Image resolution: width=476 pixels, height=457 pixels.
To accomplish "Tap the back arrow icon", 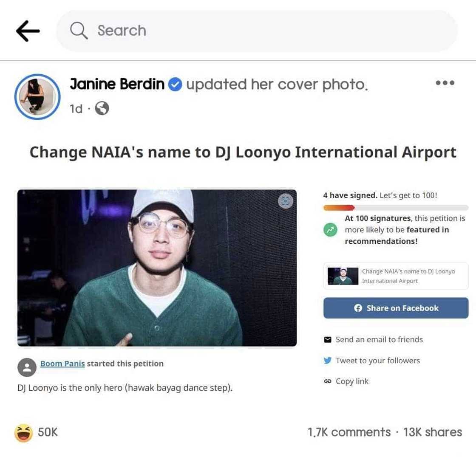I will pos(28,31).
